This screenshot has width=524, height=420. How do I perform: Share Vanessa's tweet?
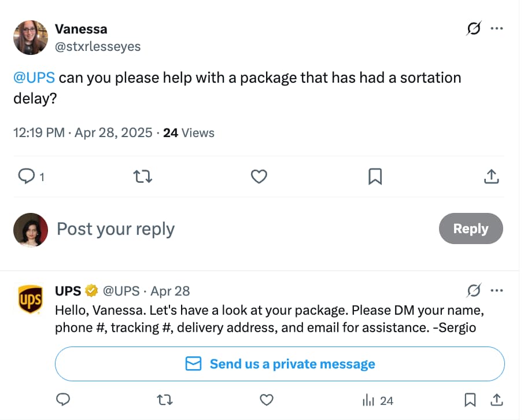491,176
